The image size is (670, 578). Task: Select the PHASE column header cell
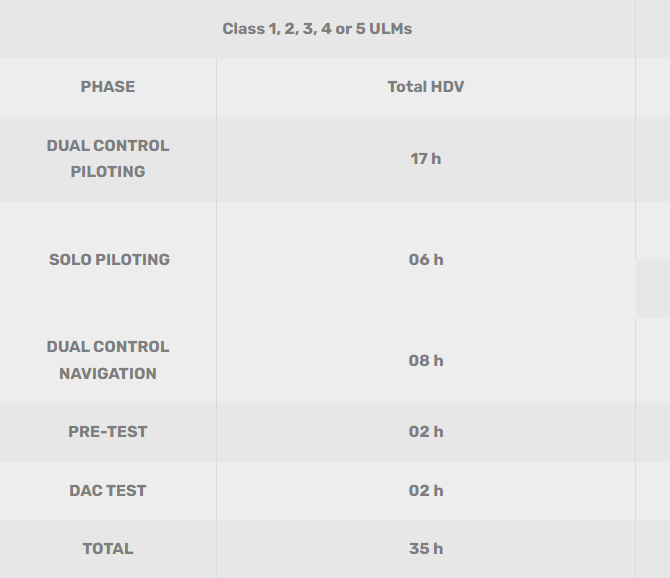point(108,87)
